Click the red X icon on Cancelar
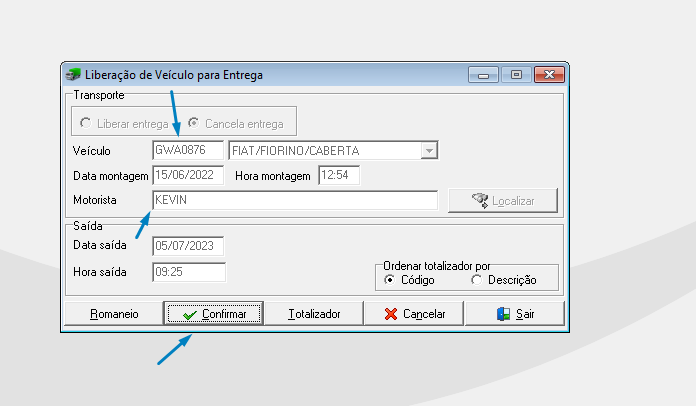The image size is (696, 406). [391, 314]
